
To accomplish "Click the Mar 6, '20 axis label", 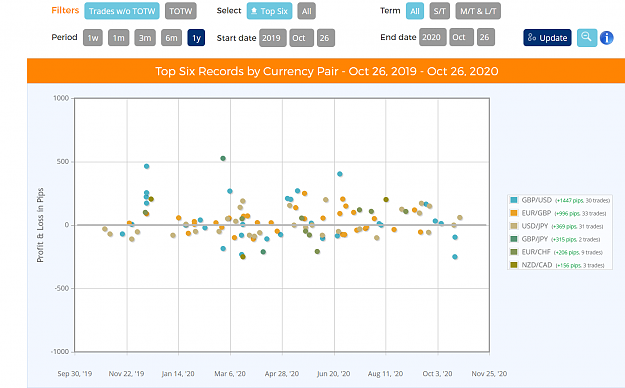I will pyautogui.click(x=230, y=374).
